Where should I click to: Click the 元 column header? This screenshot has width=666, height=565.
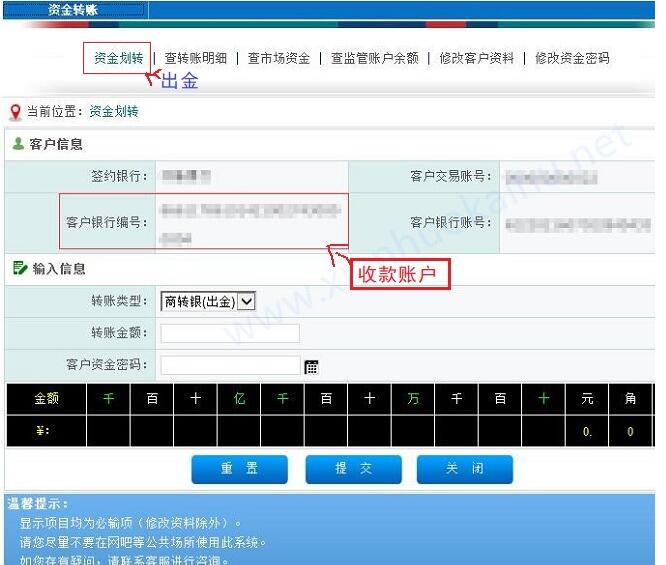click(587, 398)
